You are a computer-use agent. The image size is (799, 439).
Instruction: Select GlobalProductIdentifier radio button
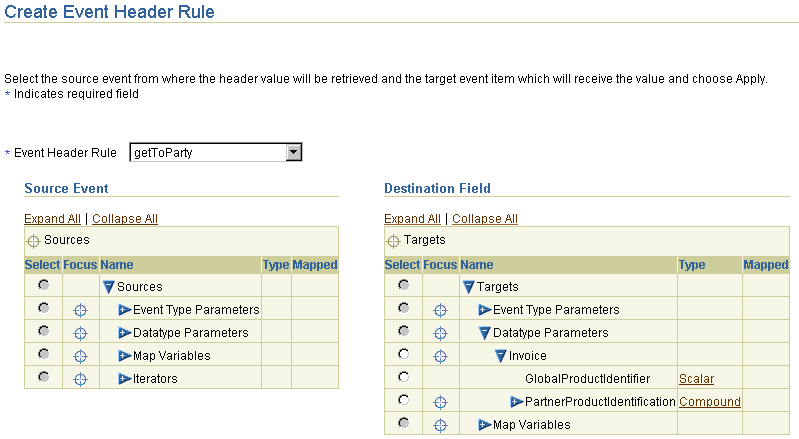coord(404,377)
